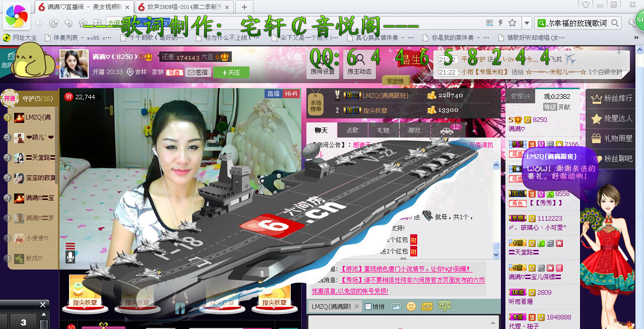Remove chat target LMZQ{满满跟班 with the x
Screen dimensions: 644x329
357,306
